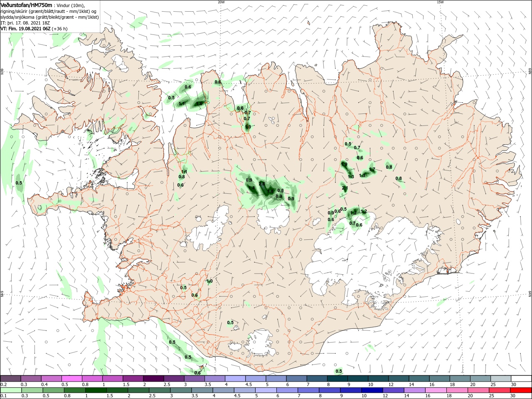Pick the white 30 snow legend swatch
532x399 pixels.
click(x=522, y=379)
